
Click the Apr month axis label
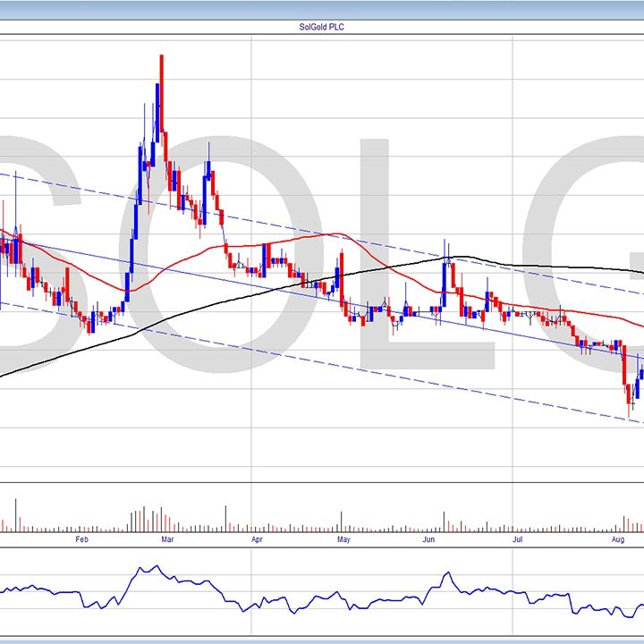(x=257, y=540)
